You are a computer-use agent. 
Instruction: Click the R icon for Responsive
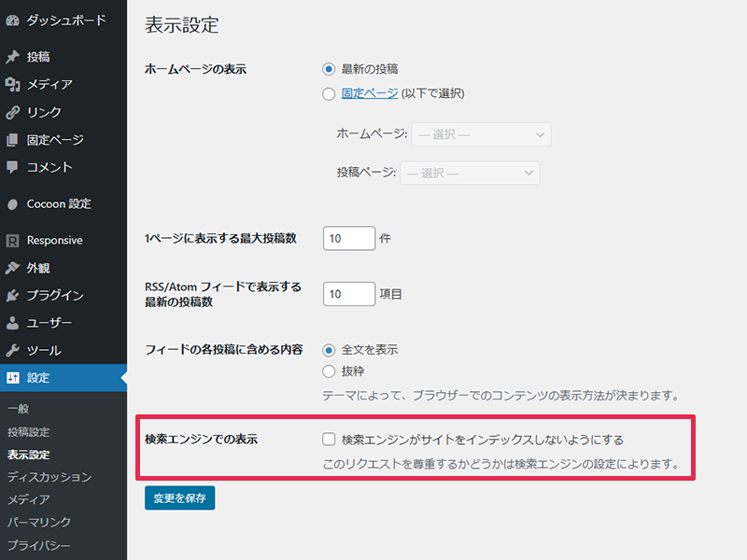point(13,241)
